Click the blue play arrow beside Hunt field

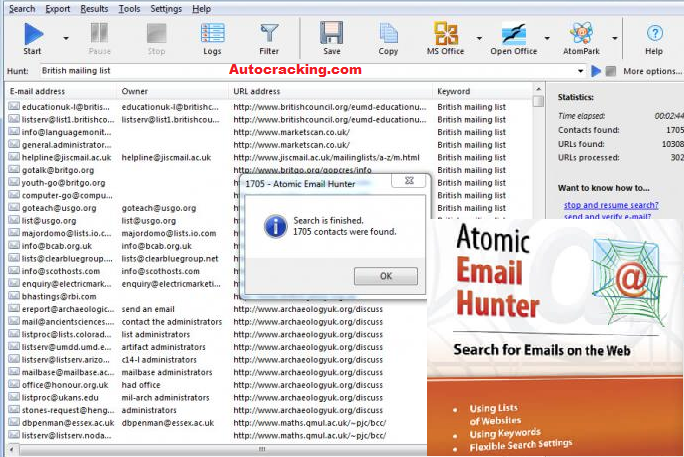click(x=596, y=71)
